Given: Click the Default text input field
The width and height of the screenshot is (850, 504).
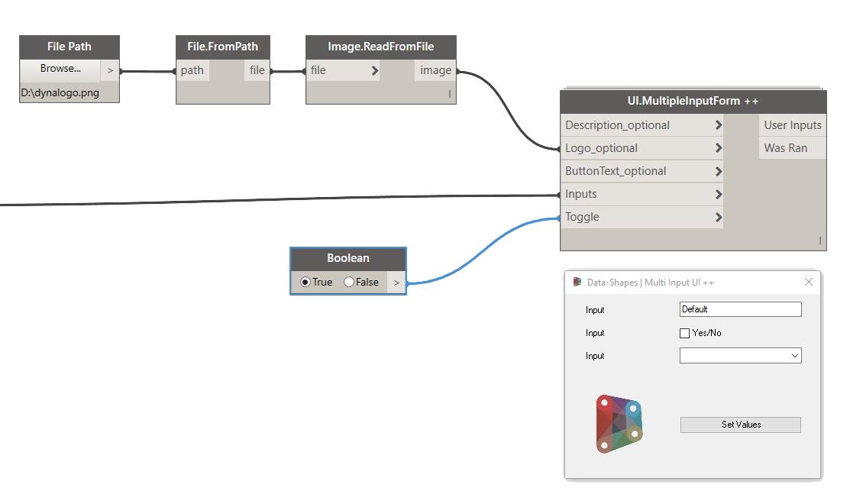Looking at the screenshot, I should (740, 309).
